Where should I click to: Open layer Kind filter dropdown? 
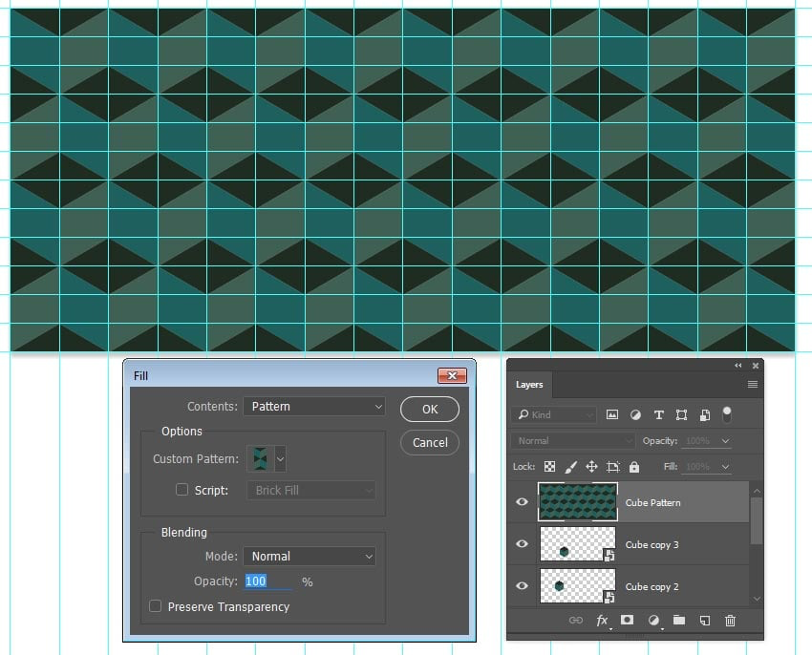click(x=553, y=414)
